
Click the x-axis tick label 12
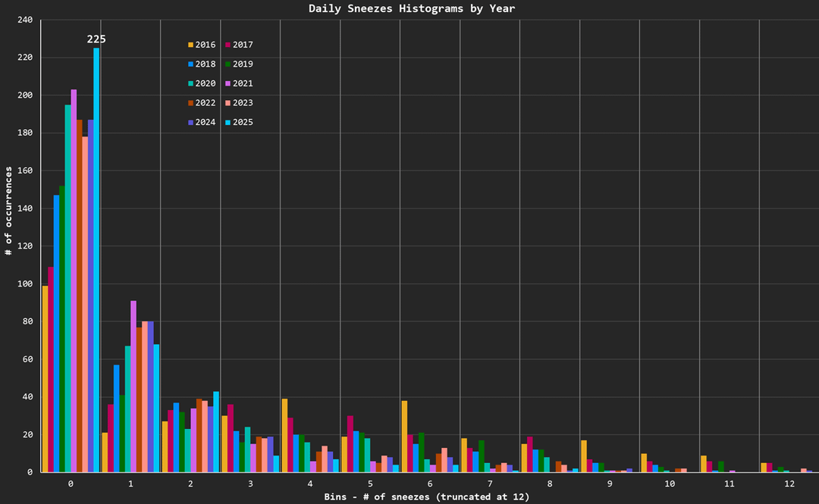coord(789,484)
